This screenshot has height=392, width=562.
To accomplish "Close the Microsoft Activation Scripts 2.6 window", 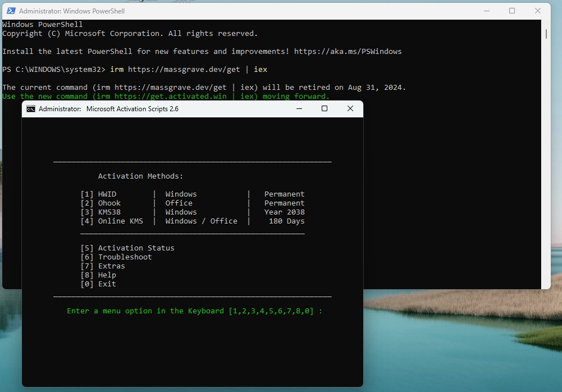I will pos(350,109).
